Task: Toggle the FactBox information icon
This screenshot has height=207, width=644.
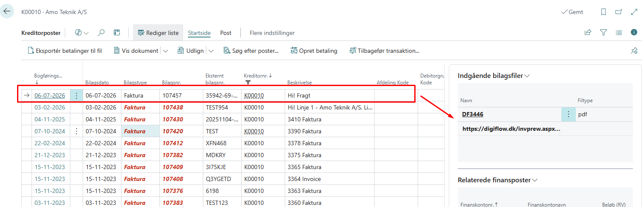Action: (634, 32)
